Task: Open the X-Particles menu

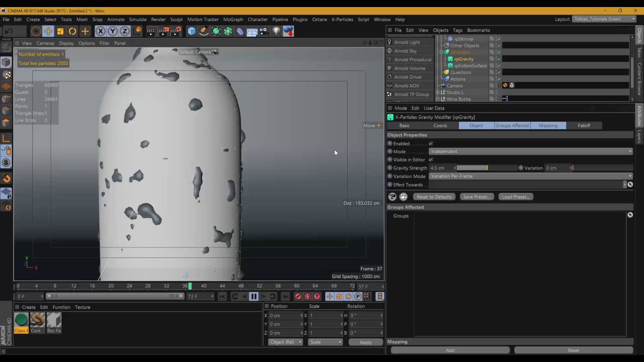Action: point(342,19)
